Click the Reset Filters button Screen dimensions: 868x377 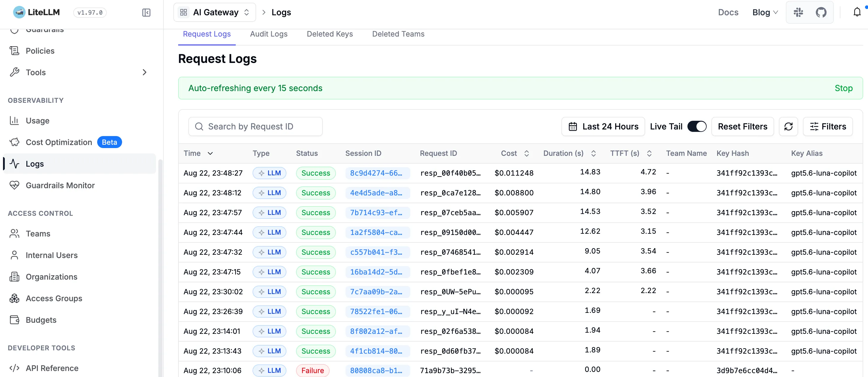[742, 126]
